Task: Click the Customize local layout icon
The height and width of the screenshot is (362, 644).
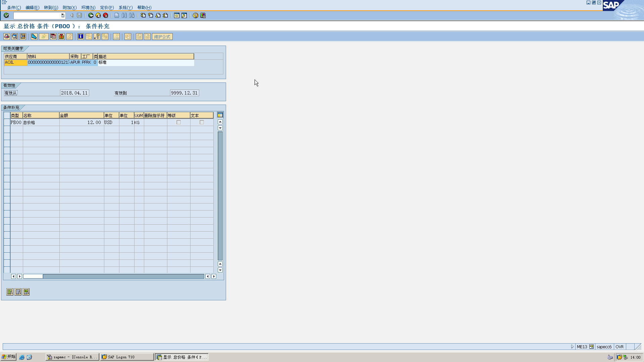Action: point(203,15)
